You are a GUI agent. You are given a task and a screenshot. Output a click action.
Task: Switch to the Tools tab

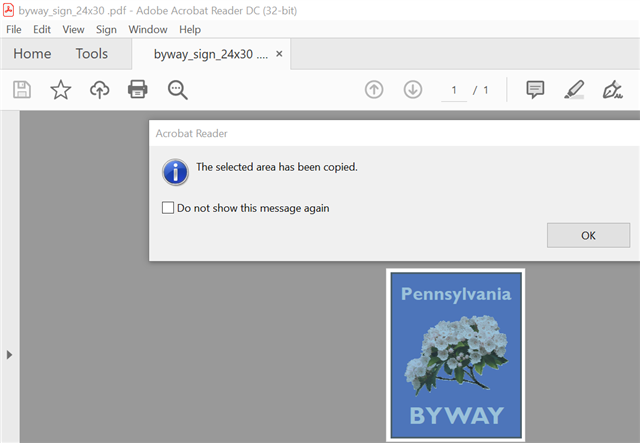click(92, 53)
